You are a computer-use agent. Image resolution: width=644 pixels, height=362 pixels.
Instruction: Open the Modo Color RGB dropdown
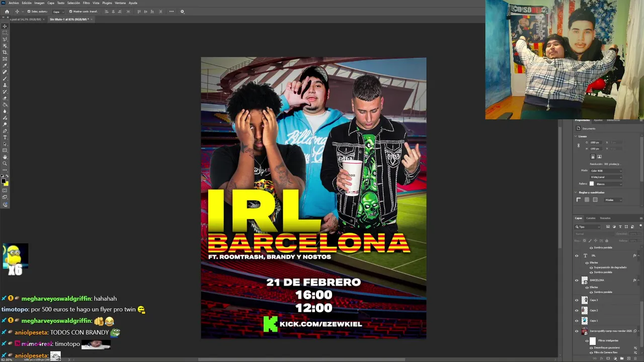[x=606, y=171]
